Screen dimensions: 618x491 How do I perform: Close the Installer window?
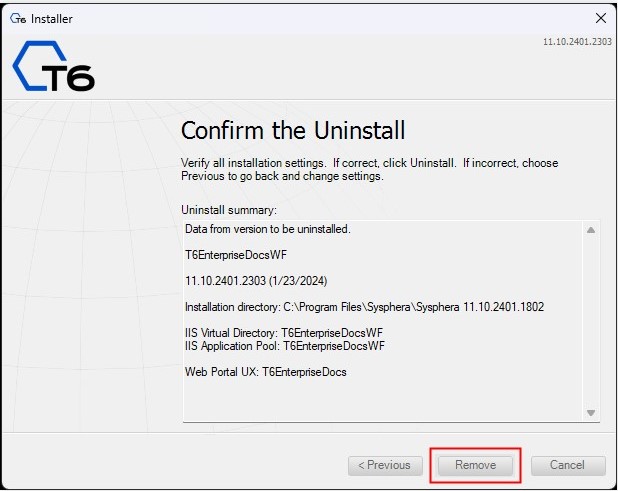(601, 18)
